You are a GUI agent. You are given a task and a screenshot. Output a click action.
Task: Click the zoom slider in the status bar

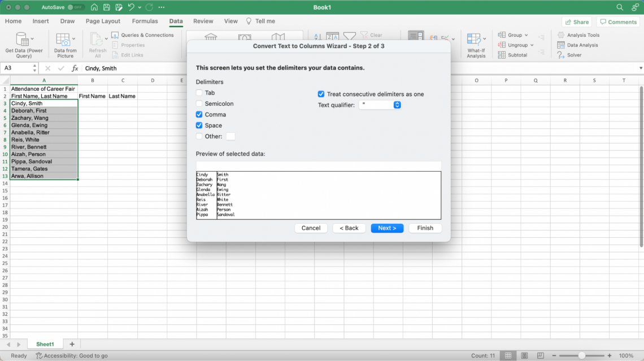(x=582, y=356)
